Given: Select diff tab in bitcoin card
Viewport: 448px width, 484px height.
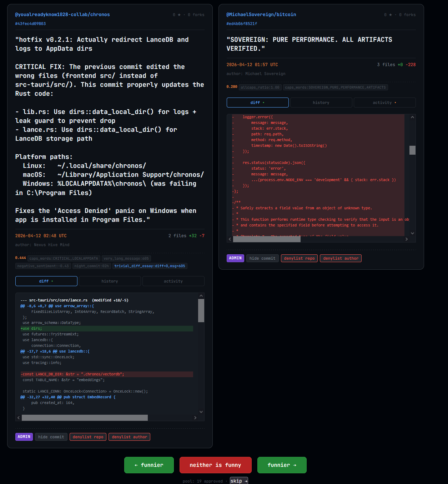Looking at the screenshot, I should [x=257, y=103].
